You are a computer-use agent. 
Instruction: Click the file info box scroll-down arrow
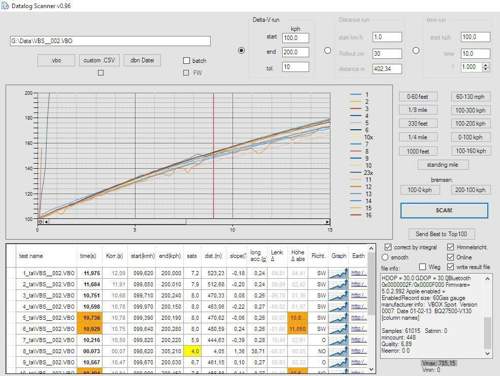pyautogui.click(x=487, y=353)
